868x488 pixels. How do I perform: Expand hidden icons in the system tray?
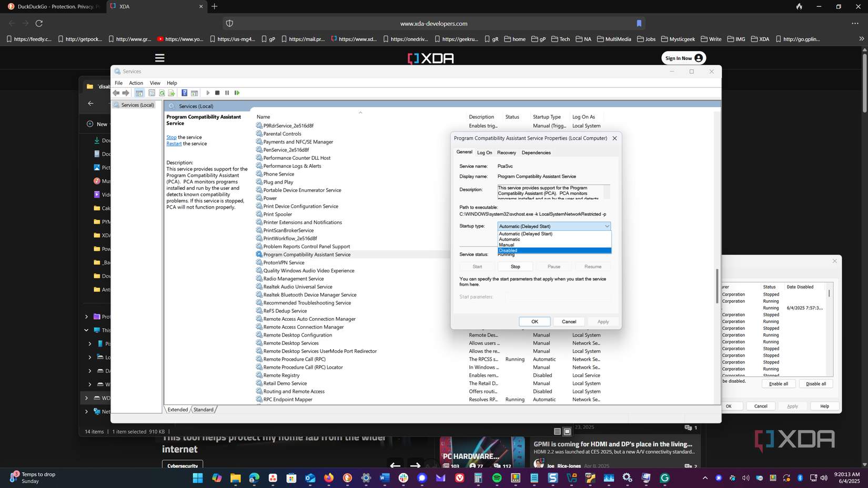[x=705, y=479]
